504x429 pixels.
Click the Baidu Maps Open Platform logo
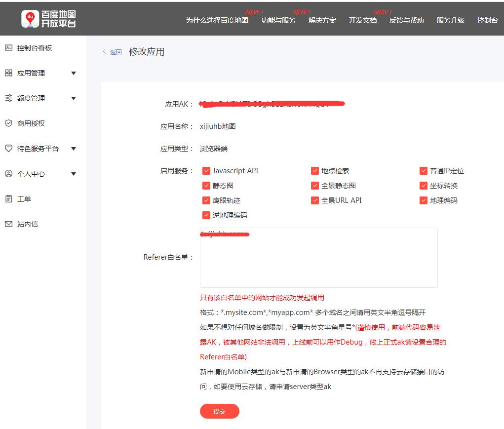pos(48,19)
